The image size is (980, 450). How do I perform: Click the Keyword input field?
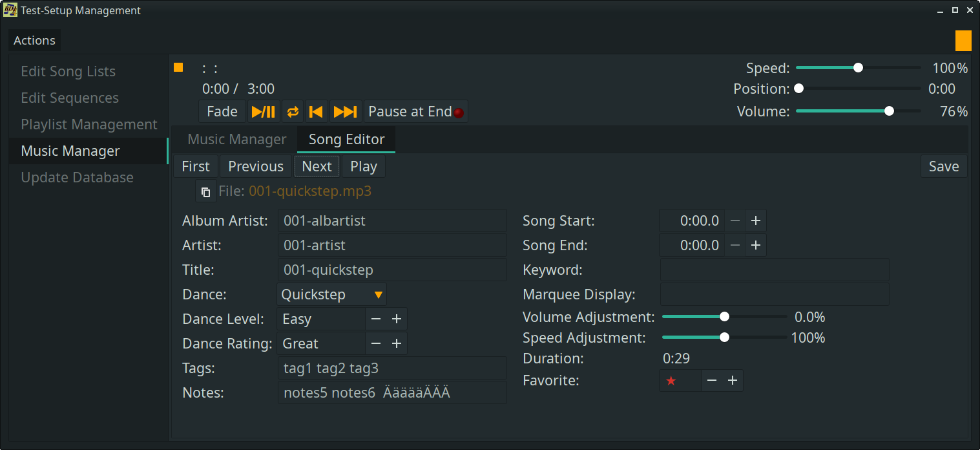click(x=774, y=270)
